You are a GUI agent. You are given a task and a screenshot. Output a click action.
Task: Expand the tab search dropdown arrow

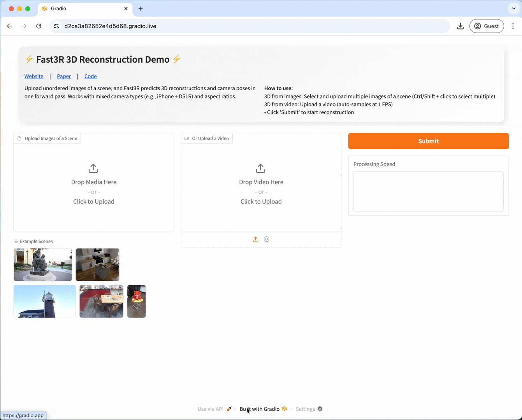[x=513, y=9]
